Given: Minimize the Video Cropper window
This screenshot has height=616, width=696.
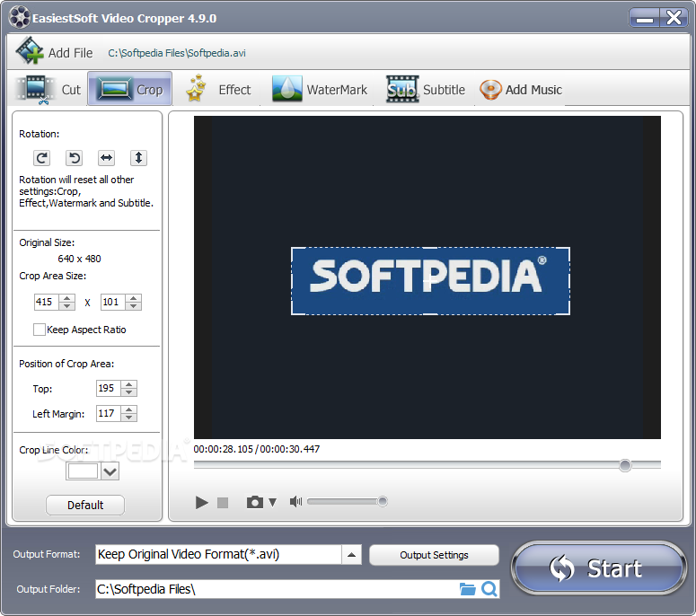Looking at the screenshot, I should (644, 18).
